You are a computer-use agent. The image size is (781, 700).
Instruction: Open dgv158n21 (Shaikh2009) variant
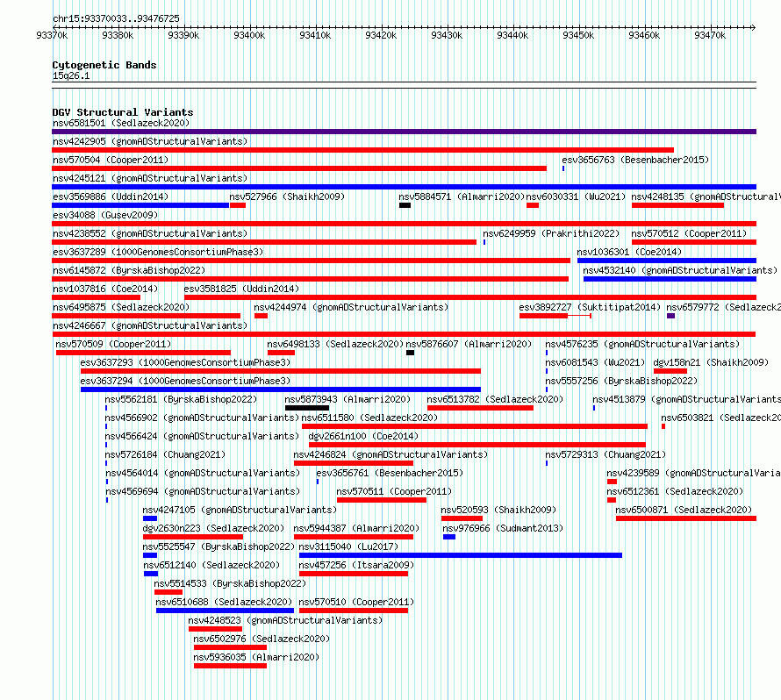711,362
